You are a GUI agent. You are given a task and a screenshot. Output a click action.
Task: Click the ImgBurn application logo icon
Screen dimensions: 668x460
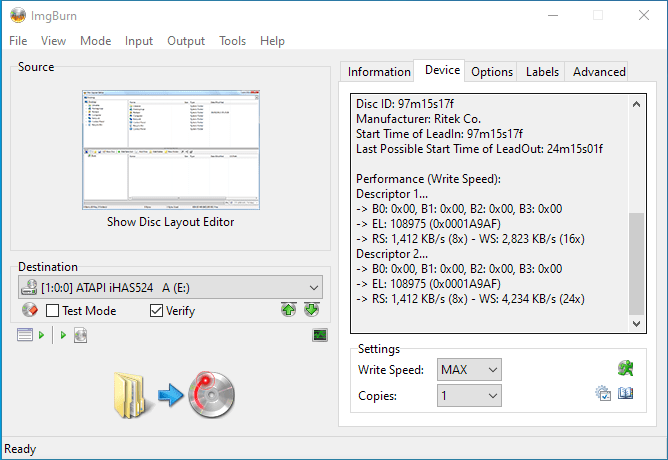[x=18, y=15]
